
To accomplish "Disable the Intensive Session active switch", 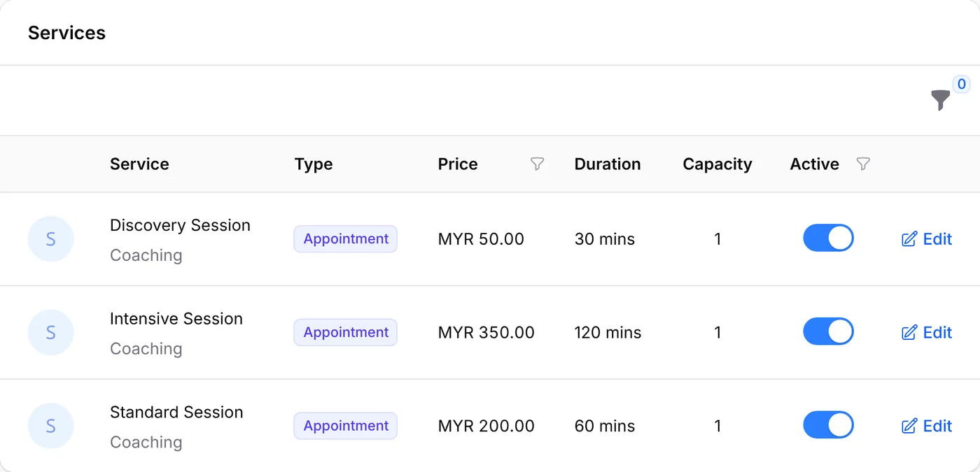I will click(x=828, y=331).
